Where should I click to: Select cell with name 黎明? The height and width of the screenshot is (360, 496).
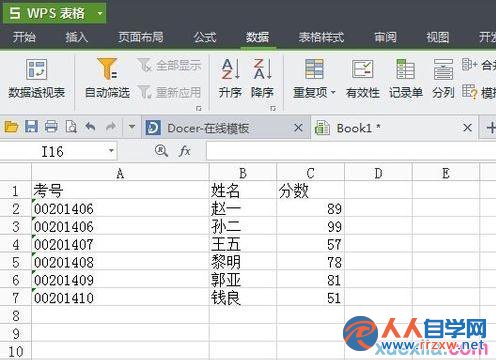click(243, 262)
